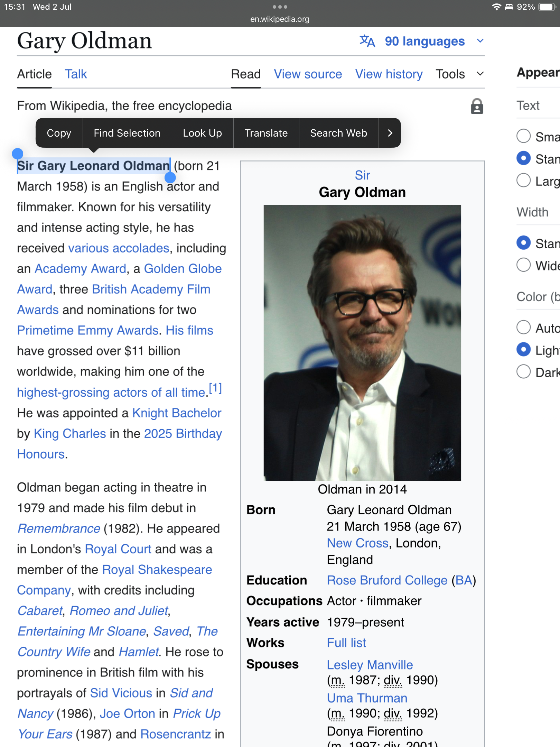Follow the His films link
The width and height of the screenshot is (560, 747).
point(189,330)
